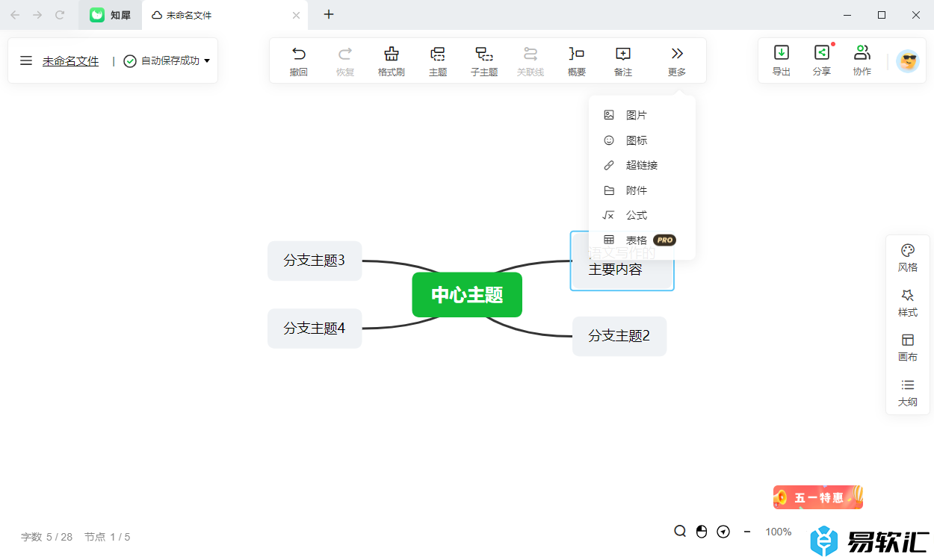Add a new topic with 主题 icon
Screen dimensions: 934x560
(438, 54)
